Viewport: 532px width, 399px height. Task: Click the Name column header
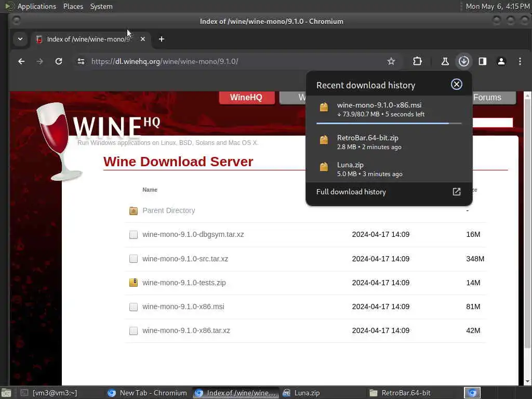(150, 190)
